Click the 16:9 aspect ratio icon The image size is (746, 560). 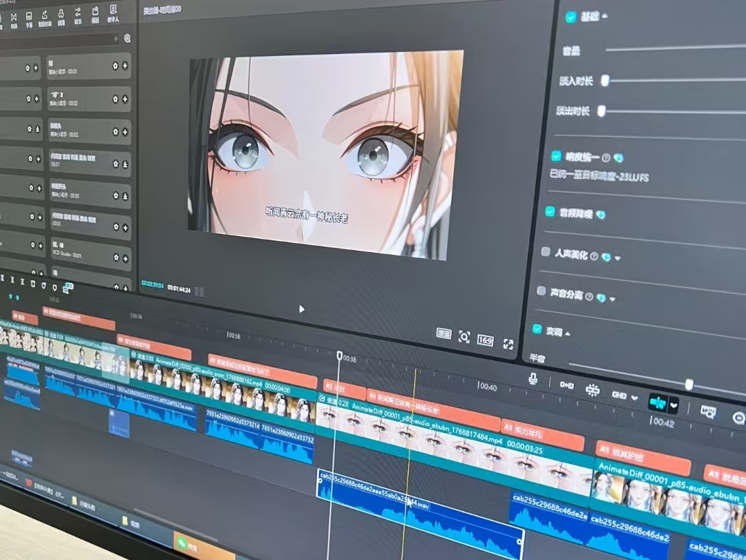[x=486, y=340]
